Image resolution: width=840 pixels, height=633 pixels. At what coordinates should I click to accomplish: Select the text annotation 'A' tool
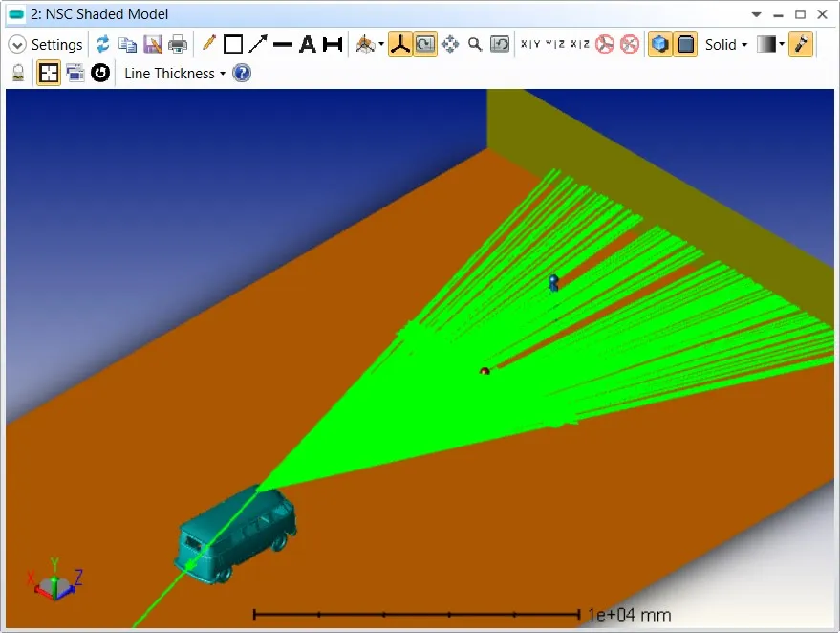[x=307, y=45]
